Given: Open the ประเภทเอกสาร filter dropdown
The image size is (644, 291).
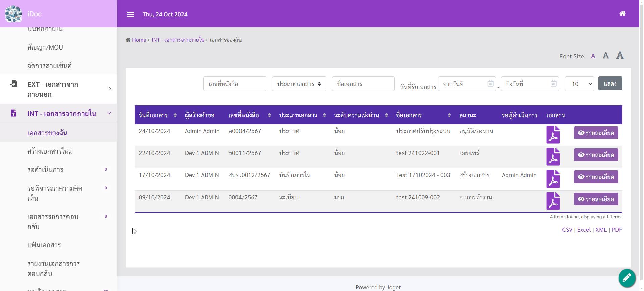Looking at the screenshot, I should [299, 84].
